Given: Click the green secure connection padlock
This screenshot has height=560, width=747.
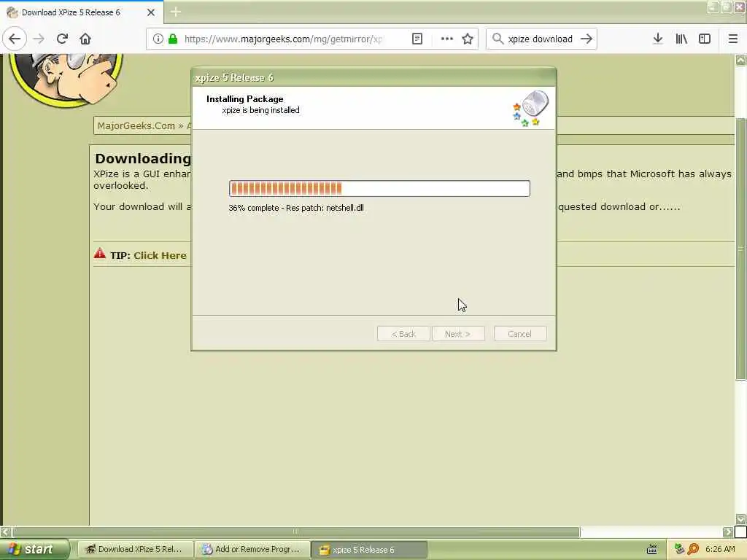Looking at the screenshot, I should 174,39.
